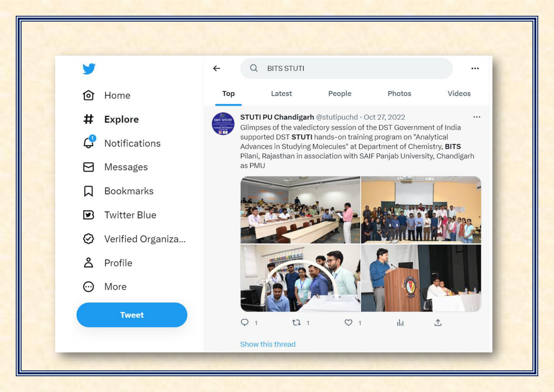Share the tweet using the upload icon

coord(438,323)
